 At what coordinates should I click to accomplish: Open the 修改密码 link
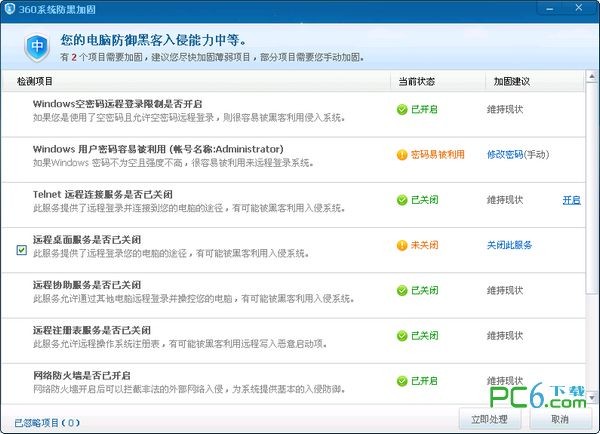[505, 154]
